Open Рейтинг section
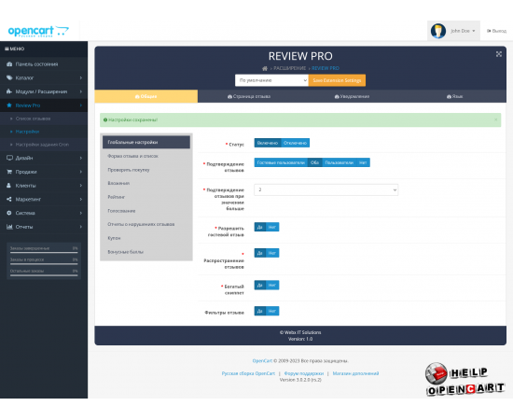This screenshot has width=513, height=420. pos(146,197)
